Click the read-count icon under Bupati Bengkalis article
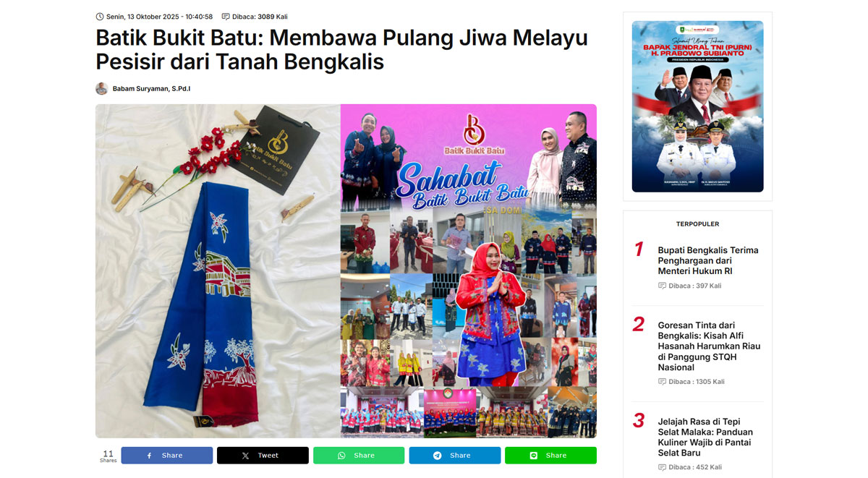 [662, 286]
